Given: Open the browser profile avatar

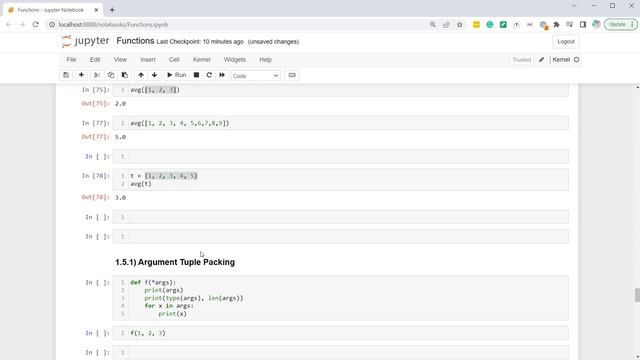Looking at the screenshot, I should click(596, 24).
